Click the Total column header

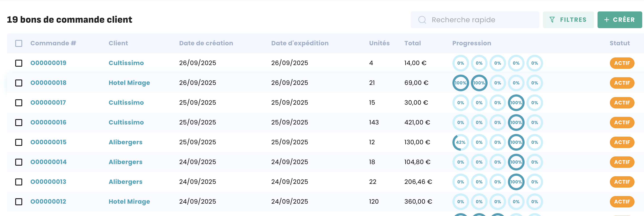click(x=413, y=43)
